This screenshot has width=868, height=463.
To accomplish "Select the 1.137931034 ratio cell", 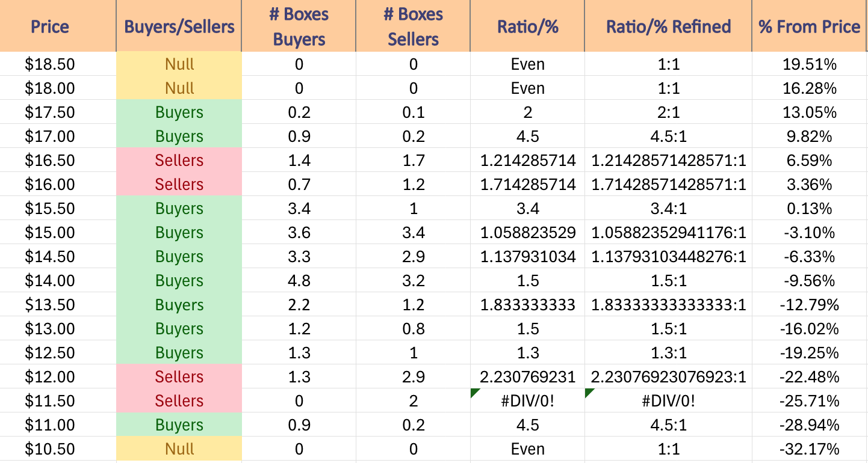I will (x=528, y=257).
